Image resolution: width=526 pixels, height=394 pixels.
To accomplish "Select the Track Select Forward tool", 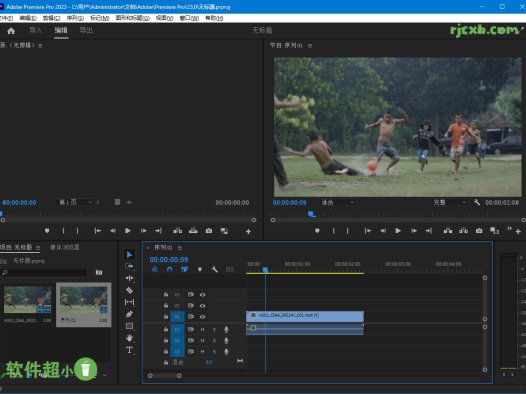I will [x=129, y=266].
